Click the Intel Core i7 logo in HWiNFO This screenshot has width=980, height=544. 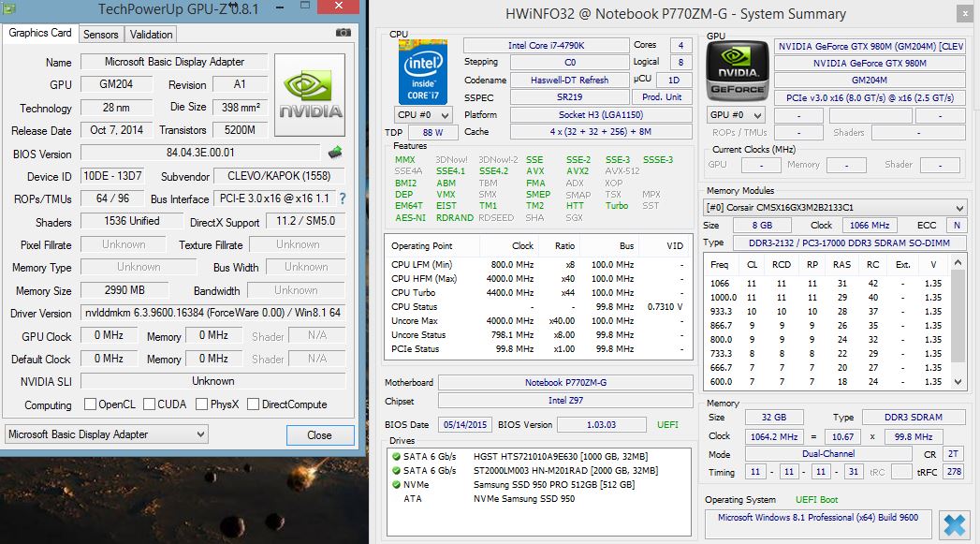point(422,71)
